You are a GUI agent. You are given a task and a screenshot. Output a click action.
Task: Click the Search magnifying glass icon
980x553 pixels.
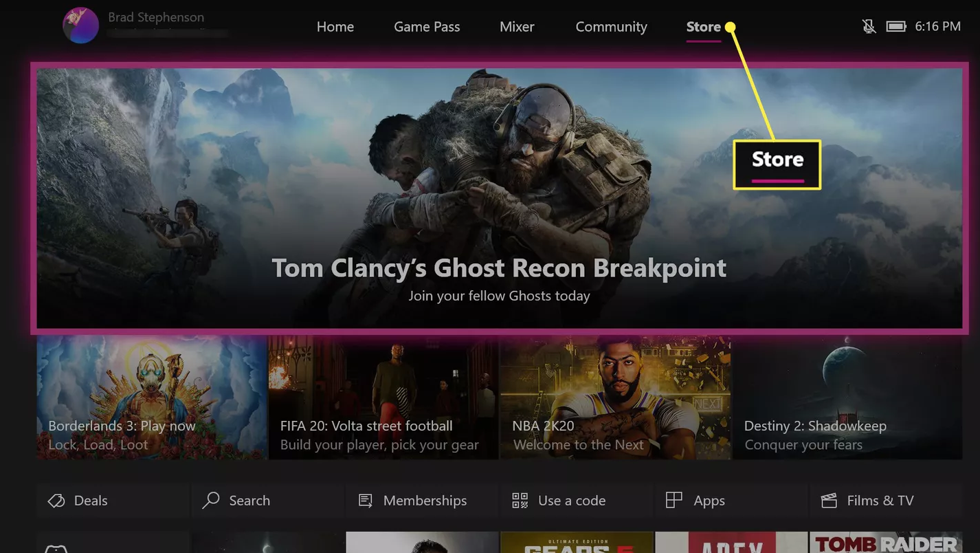pyautogui.click(x=211, y=500)
